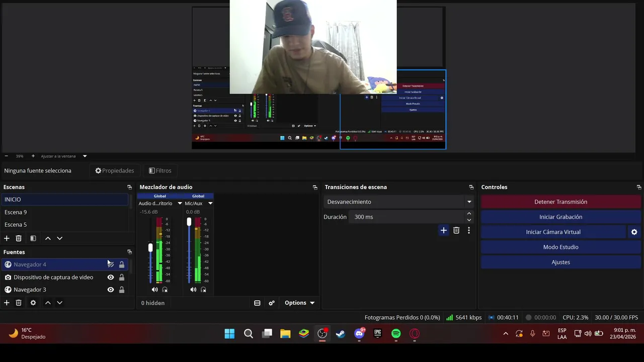644x362 pixels.
Task: Open advanced audio properties gears icon
Action: [272, 303]
